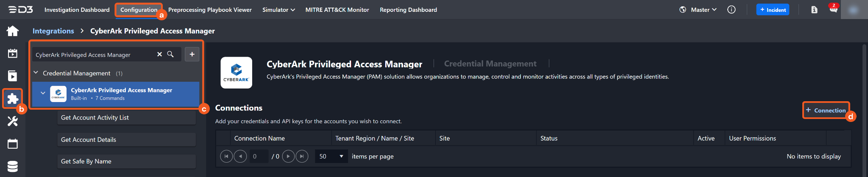
Task: Click the home icon in left sidebar
Action: (13, 31)
